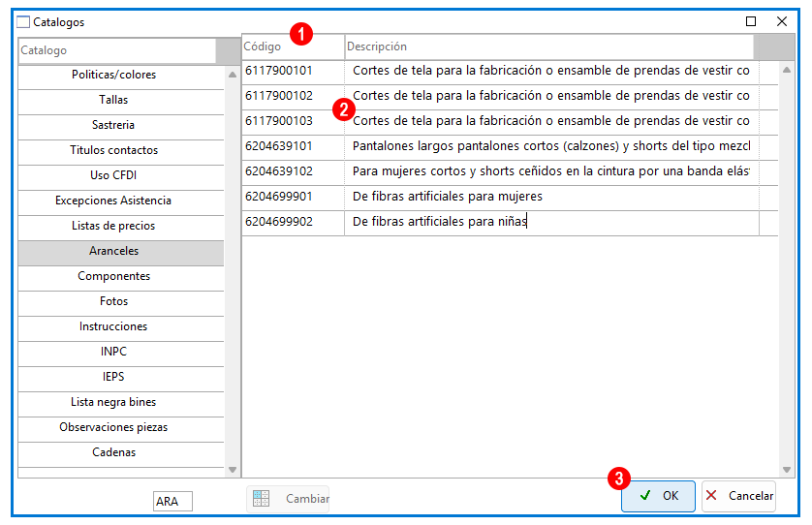Select code cell 6204699902
812x525 pixels.
pos(293,222)
